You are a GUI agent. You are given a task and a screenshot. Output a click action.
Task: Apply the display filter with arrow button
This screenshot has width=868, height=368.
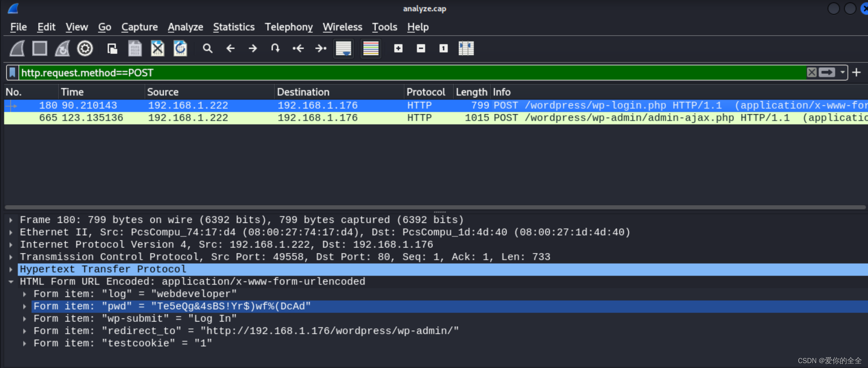click(x=826, y=72)
